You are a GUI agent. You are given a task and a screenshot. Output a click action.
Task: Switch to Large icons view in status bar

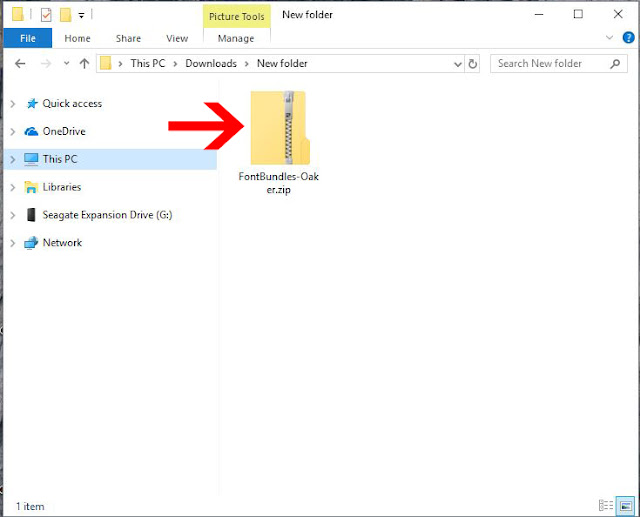625,506
